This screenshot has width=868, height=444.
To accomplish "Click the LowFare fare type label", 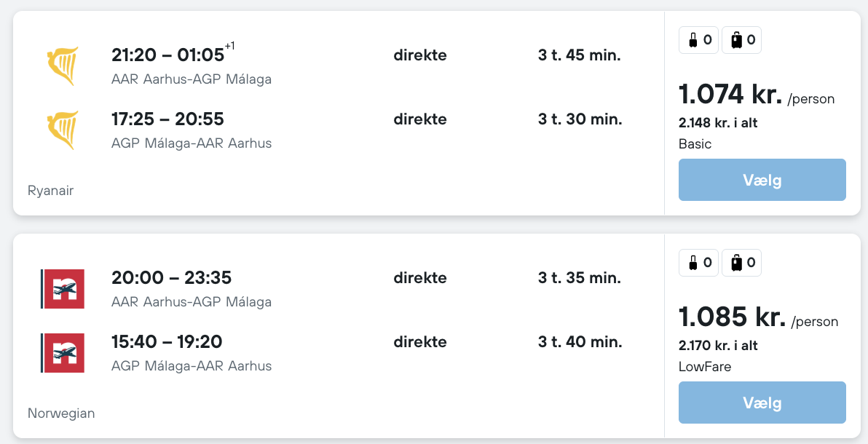I will (704, 367).
